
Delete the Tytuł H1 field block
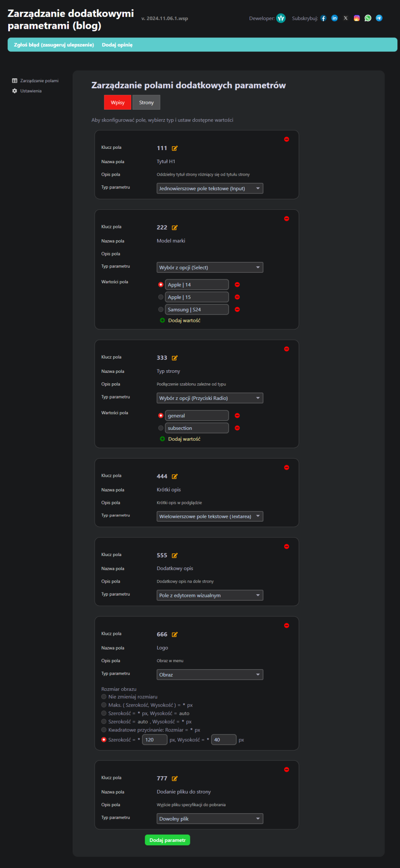click(x=287, y=139)
